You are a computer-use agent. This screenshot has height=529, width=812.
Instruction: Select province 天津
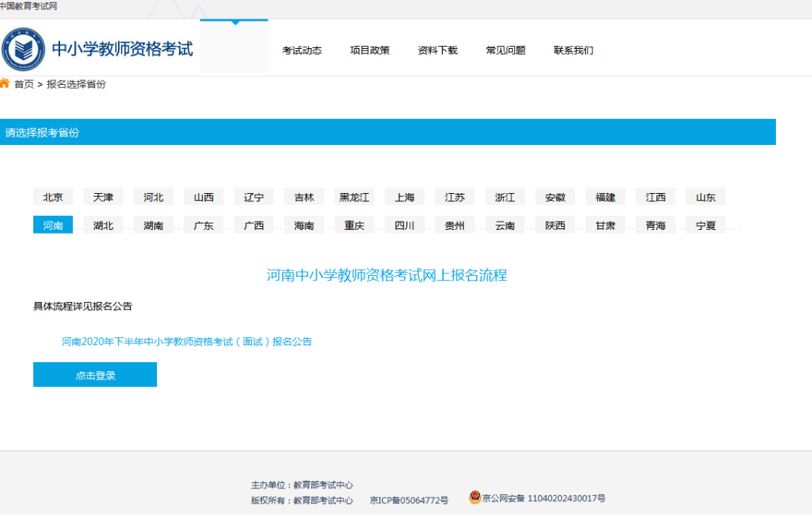[x=103, y=197]
